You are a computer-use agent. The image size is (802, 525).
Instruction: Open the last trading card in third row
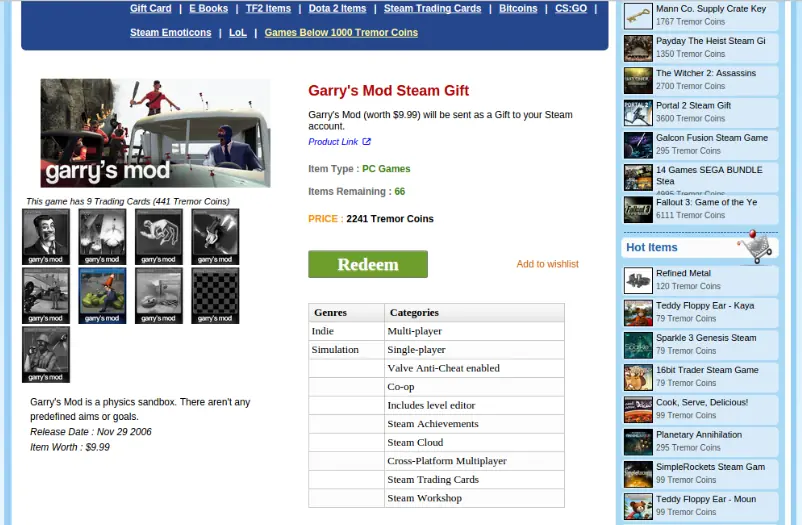click(x=46, y=354)
